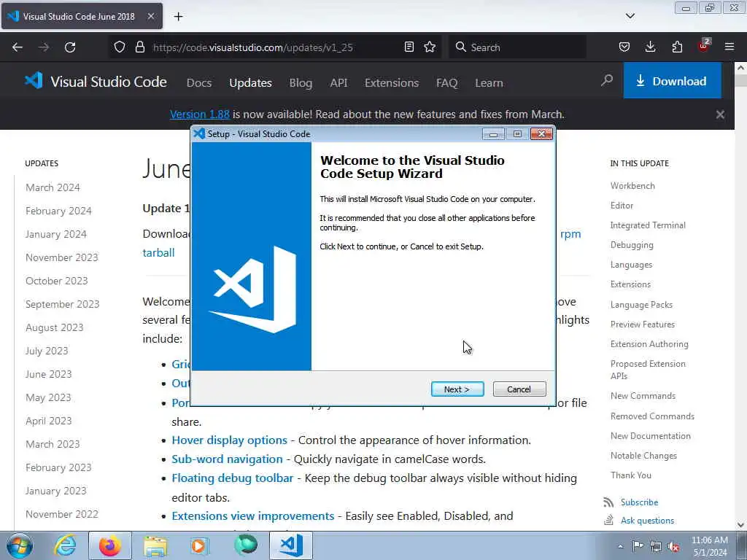Open Hover display options link
747x560 pixels.
[x=230, y=440]
